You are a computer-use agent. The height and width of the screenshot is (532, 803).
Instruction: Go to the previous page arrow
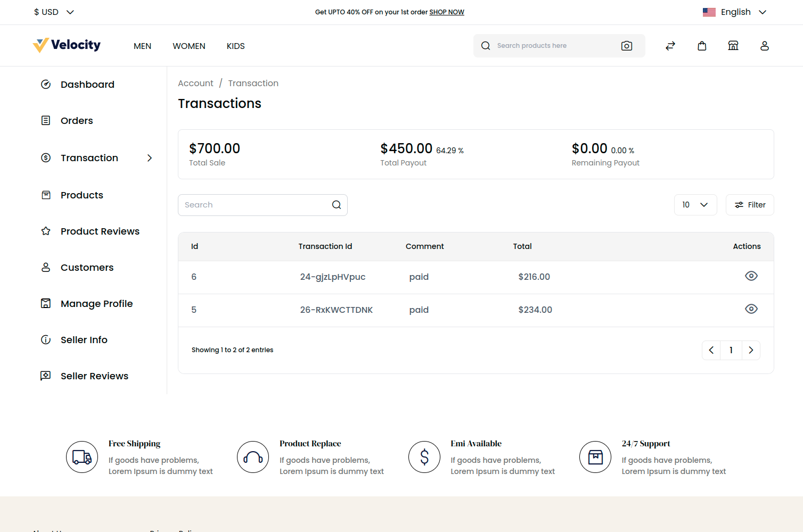click(711, 350)
